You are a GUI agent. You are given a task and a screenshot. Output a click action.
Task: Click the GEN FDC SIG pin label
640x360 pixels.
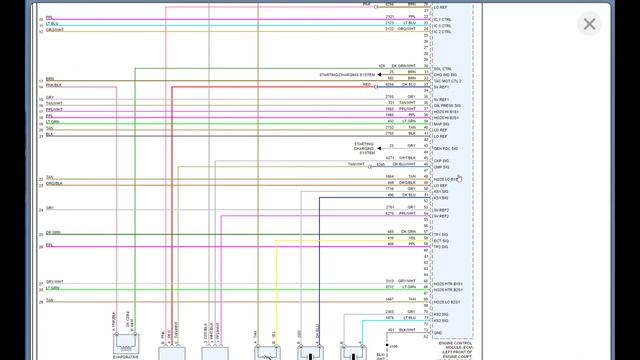coord(445,149)
